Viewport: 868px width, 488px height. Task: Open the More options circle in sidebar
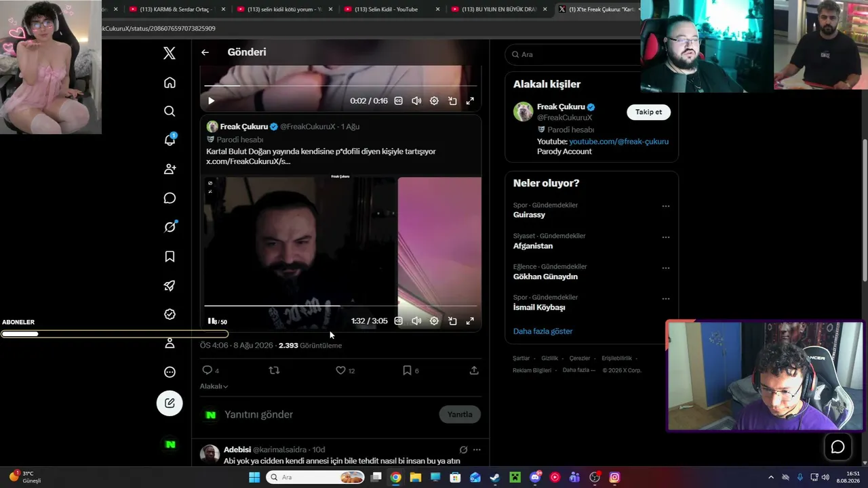coord(170,372)
